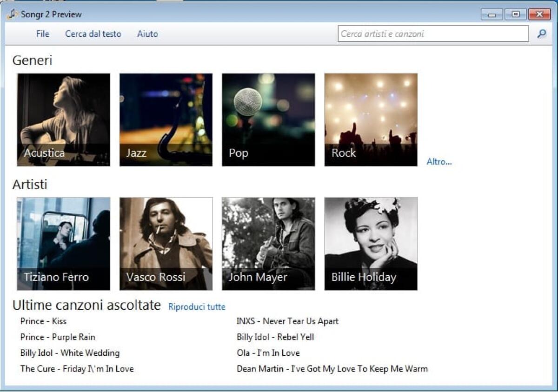The image size is (558, 392).
Task: Select the Tiziano Ferro artist tile
Action: point(63,244)
